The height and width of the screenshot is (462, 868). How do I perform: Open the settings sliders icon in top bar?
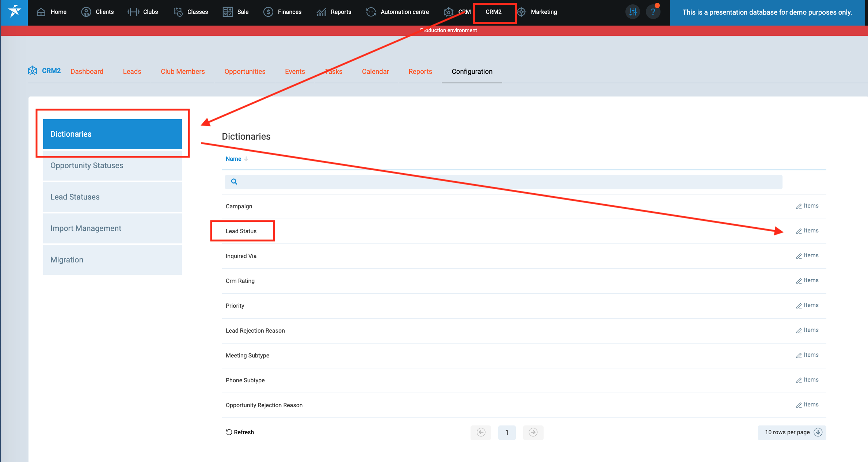click(x=633, y=12)
